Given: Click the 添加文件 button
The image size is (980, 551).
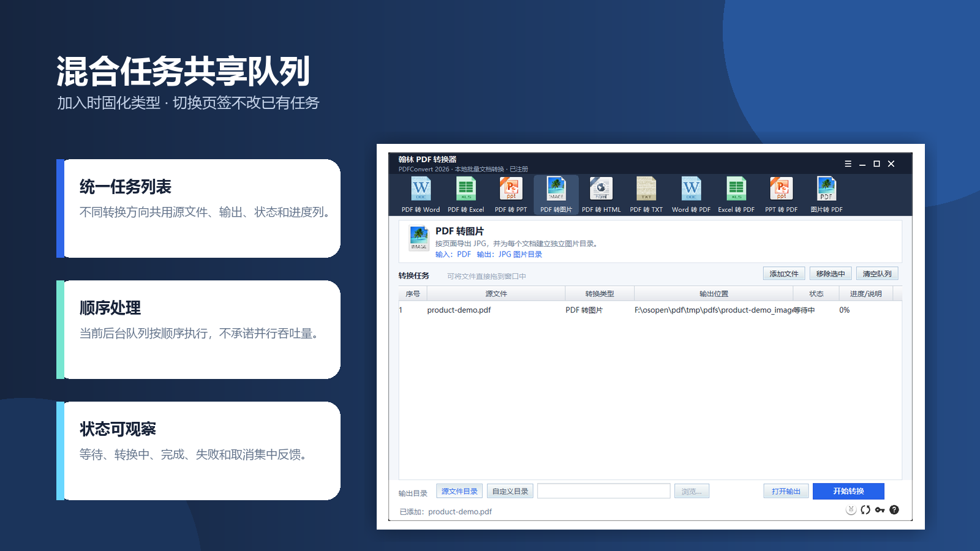Looking at the screenshot, I should [x=784, y=274].
